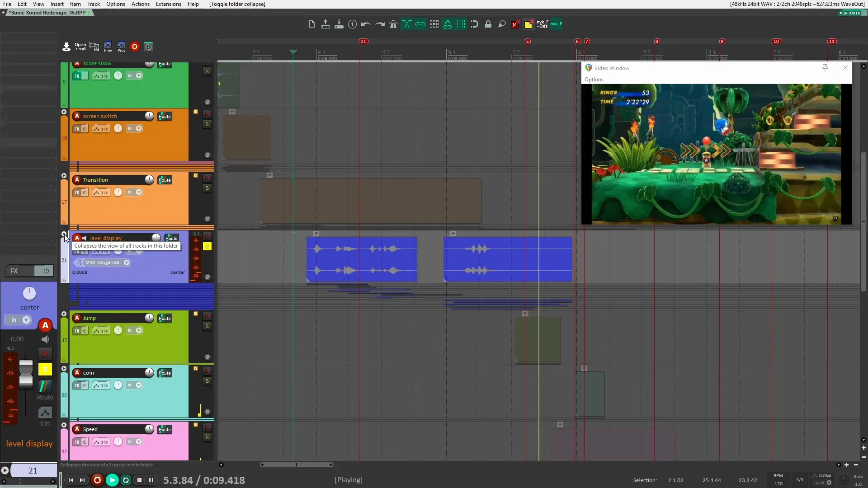This screenshot has height=488, width=868.
Task: Collapse the Jump folder
Action: coord(64,314)
